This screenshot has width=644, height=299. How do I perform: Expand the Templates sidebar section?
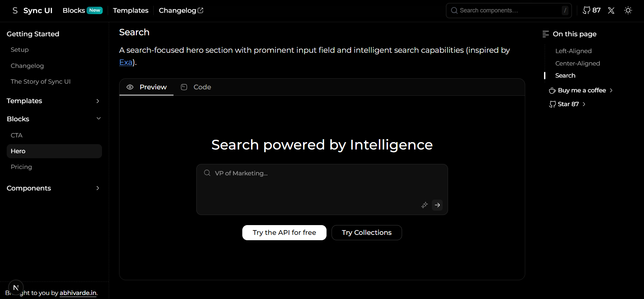click(97, 101)
